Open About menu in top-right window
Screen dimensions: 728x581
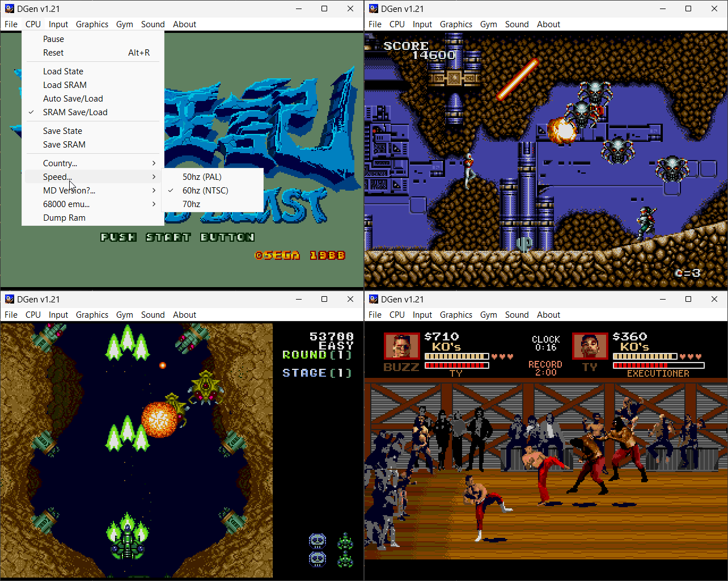pyautogui.click(x=549, y=24)
